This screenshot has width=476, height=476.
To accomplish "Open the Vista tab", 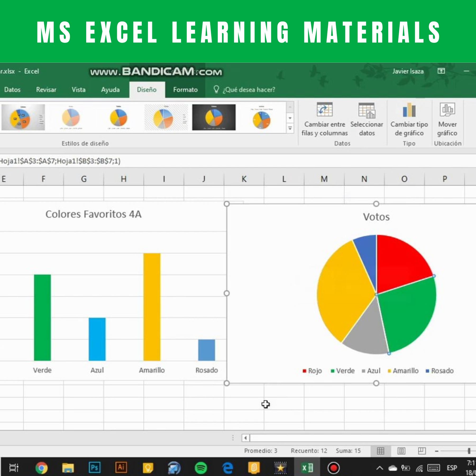I will coord(79,90).
